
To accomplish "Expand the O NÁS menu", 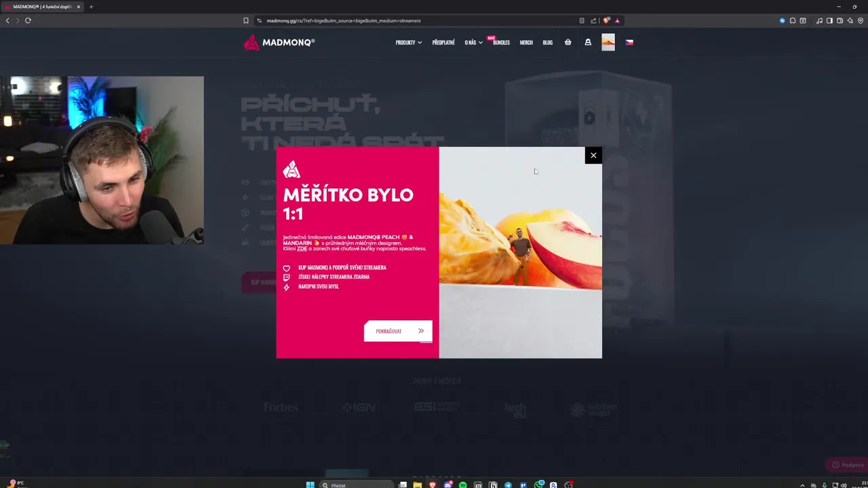I will pyautogui.click(x=473, y=43).
